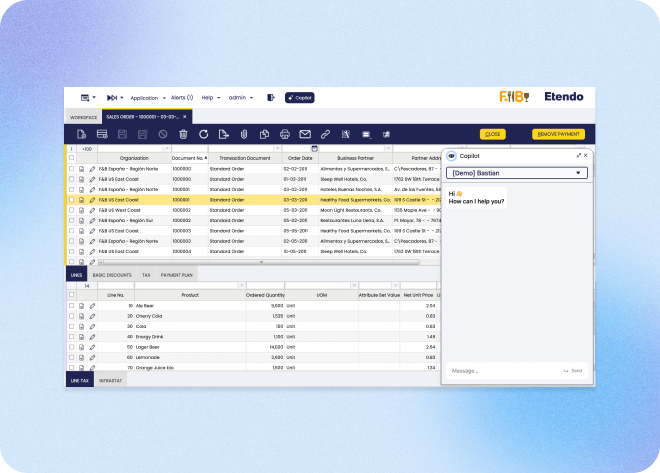Screen dimensions: 660x473
Task: Expand the Copilot chat panel
Action: (x=578, y=156)
